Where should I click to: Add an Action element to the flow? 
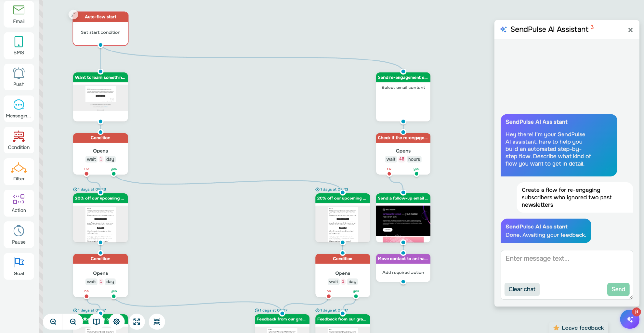[x=18, y=203]
